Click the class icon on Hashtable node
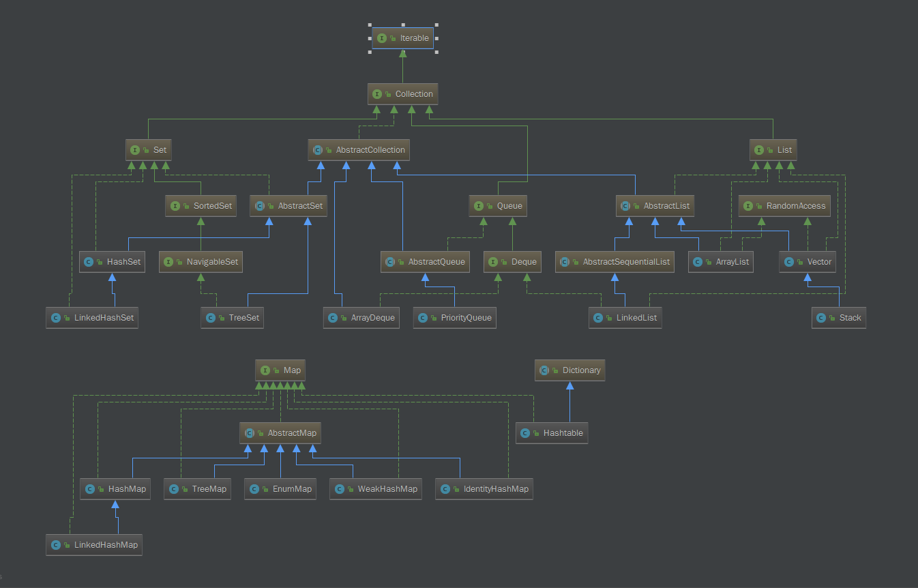918x588 pixels. coord(525,433)
